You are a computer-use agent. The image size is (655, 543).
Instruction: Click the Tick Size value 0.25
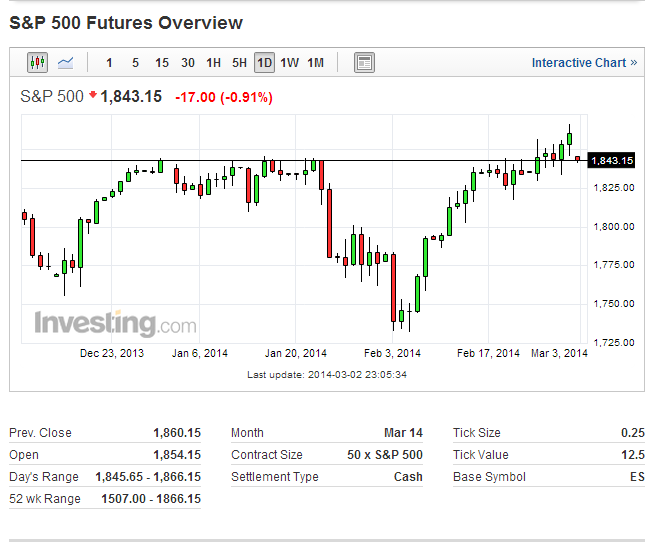pyautogui.click(x=633, y=433)
